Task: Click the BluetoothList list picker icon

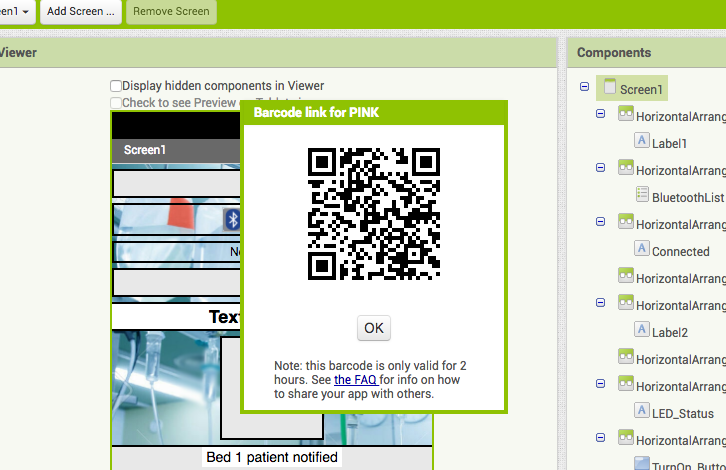Action: [x=642, y=194]
